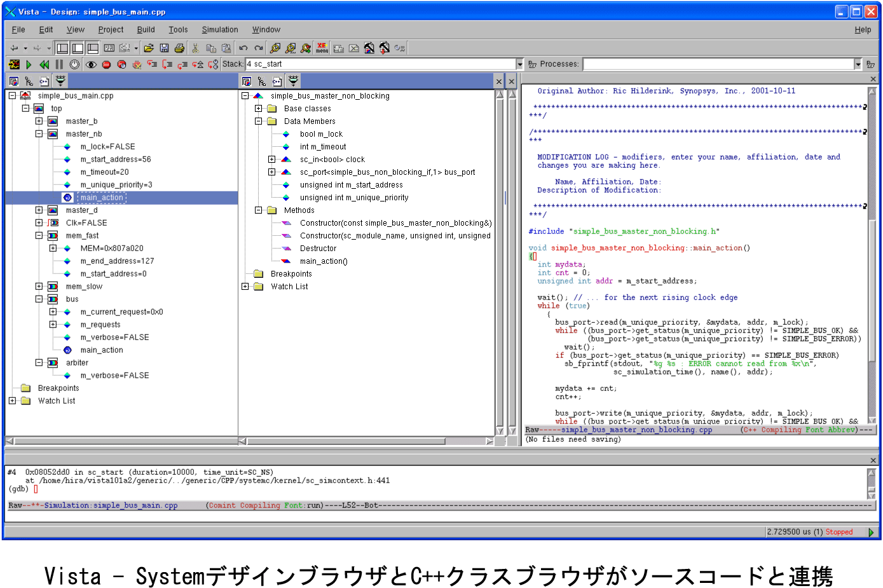Viewport: 883px width, 588px height.
Task: Close the gdb console panel
Action: [873, 460]
